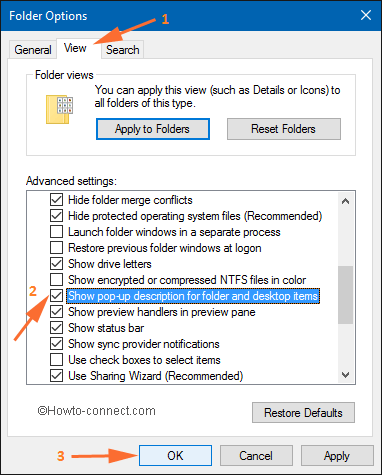
Task: Switch to the General tab
Action: coord(33,50)
